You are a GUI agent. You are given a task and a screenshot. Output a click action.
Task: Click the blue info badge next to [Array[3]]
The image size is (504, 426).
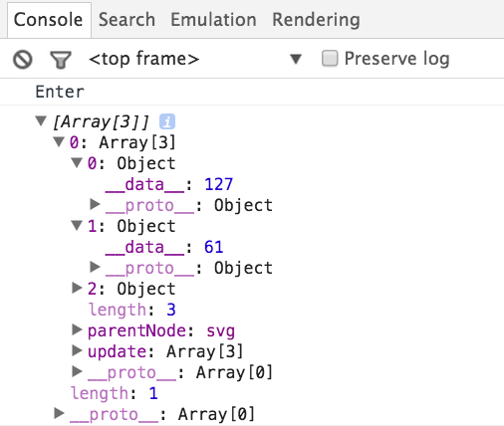tap(167, 121)
